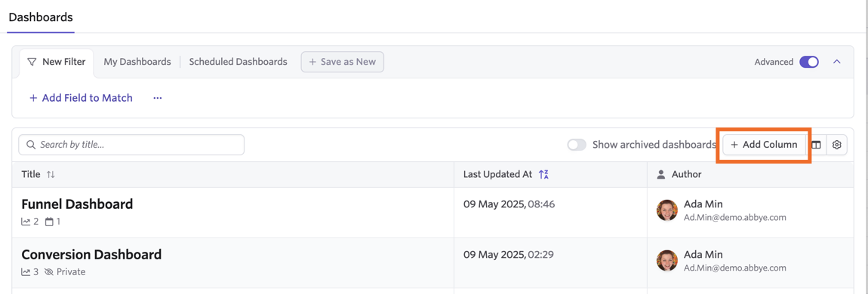Click the Add Column button
Screen dimensions: 868x294
[x=764, y=145]
